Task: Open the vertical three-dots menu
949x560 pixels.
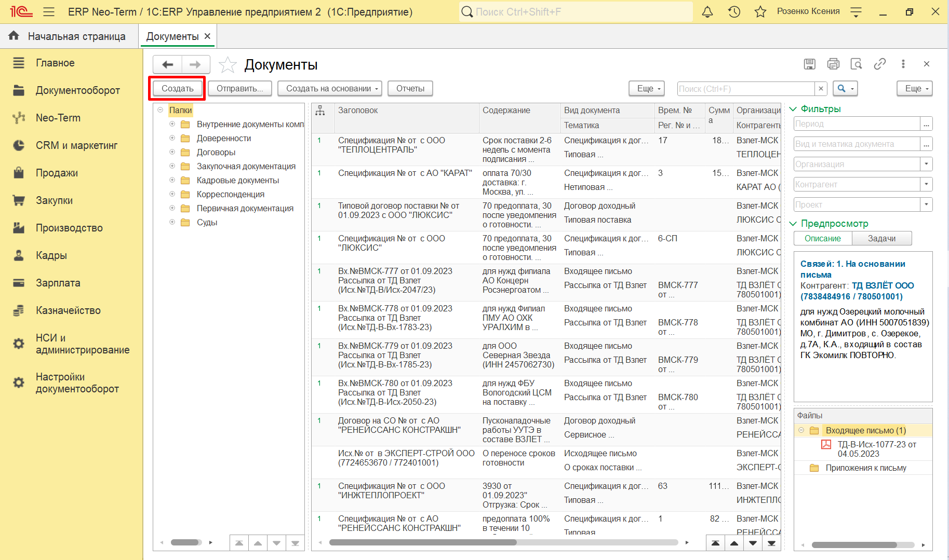Action: click(903, 64)
